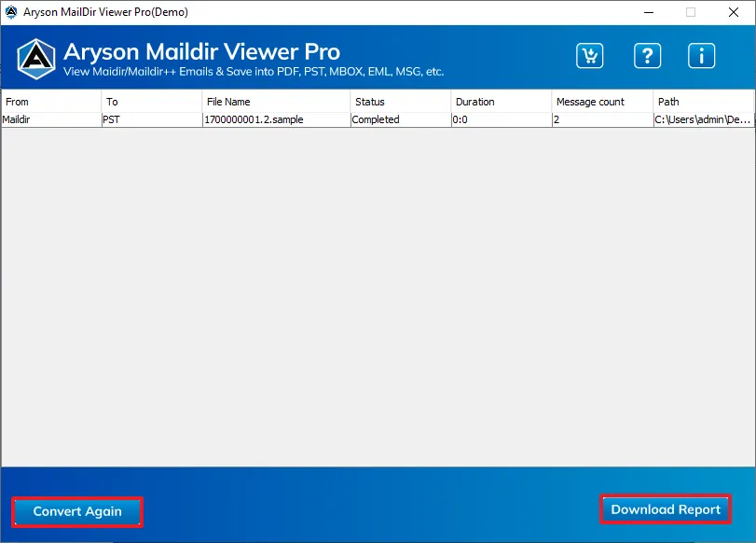756x543 pixels.
Task: Select the message count cell showing 2
Action: point(602,119)
